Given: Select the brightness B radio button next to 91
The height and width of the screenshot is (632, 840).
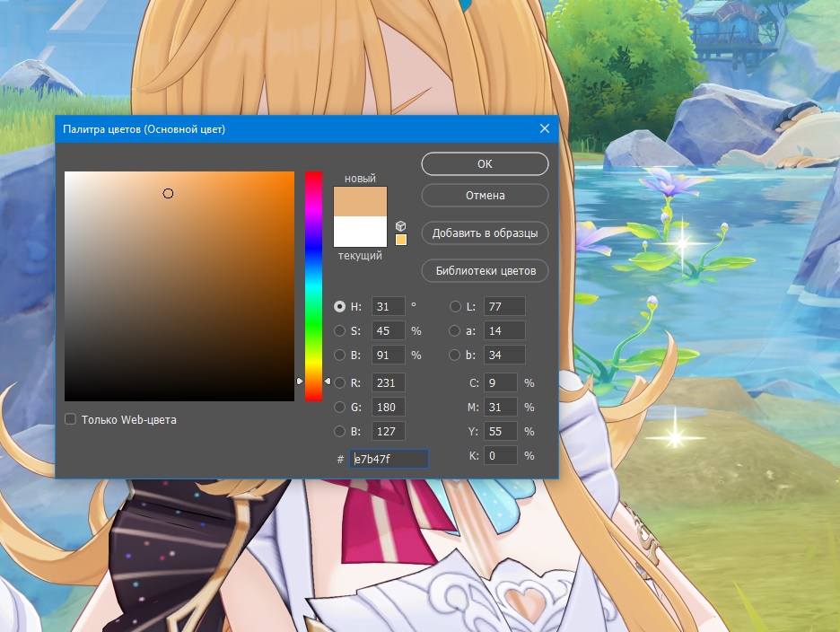Looking at the screenshot, I should [x=339, y=355].
